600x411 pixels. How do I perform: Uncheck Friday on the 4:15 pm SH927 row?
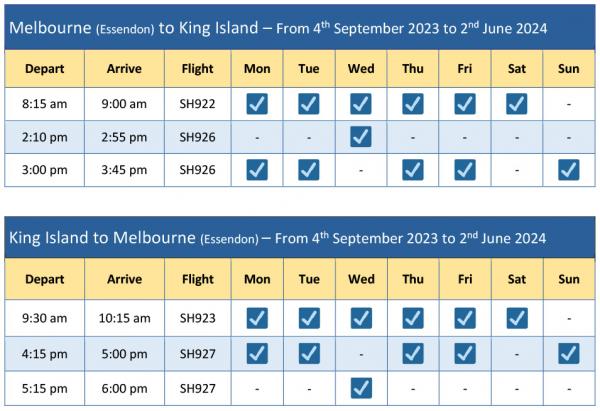pyautogui.click(x=465, y=352)
